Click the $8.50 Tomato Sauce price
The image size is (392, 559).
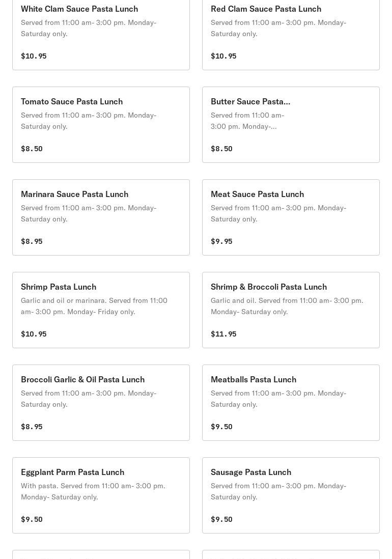click(x=32, y=149)
